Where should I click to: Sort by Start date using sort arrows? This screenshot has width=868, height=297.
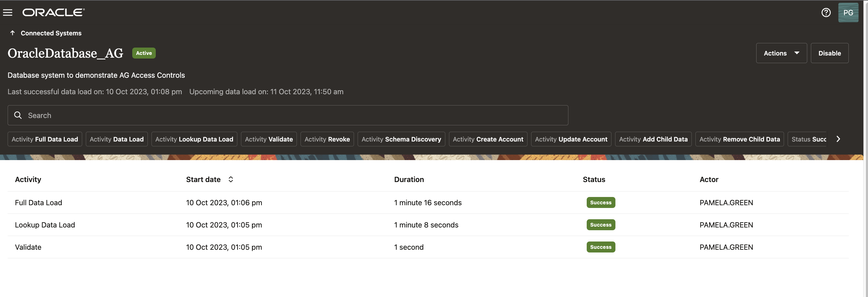(231, 179)
